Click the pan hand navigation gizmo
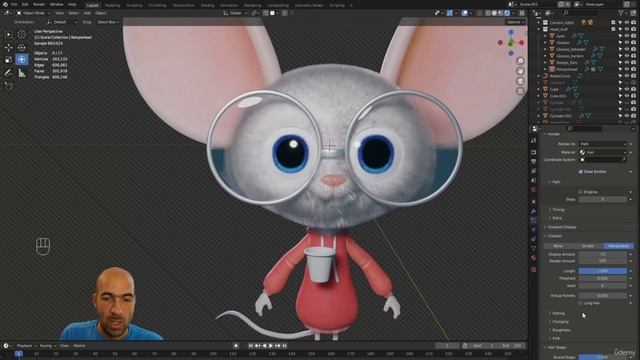 [520, 71]
